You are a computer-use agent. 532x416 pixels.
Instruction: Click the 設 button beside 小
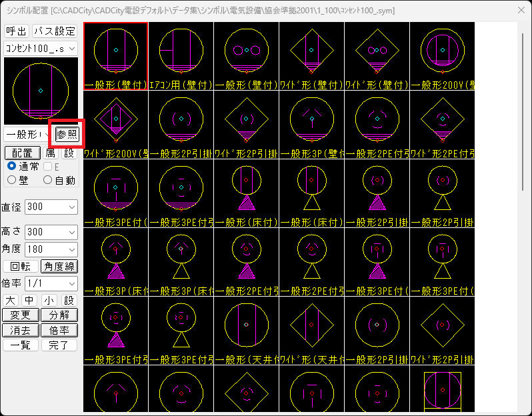tap(69, 300)
